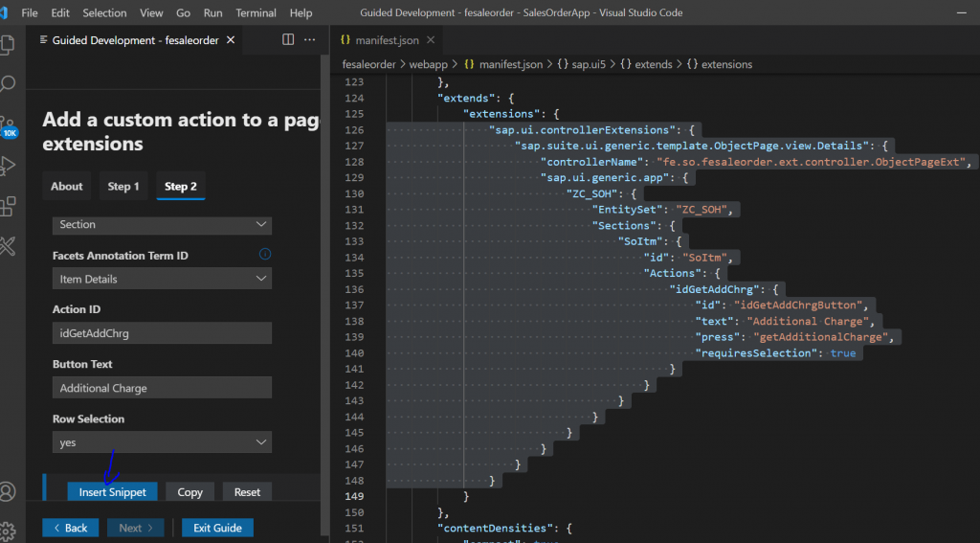Click the Reset button

click(247, 491)
